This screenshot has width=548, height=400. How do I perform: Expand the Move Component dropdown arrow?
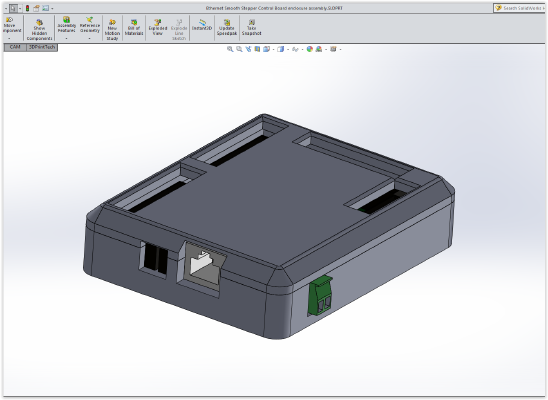[9, 38]
